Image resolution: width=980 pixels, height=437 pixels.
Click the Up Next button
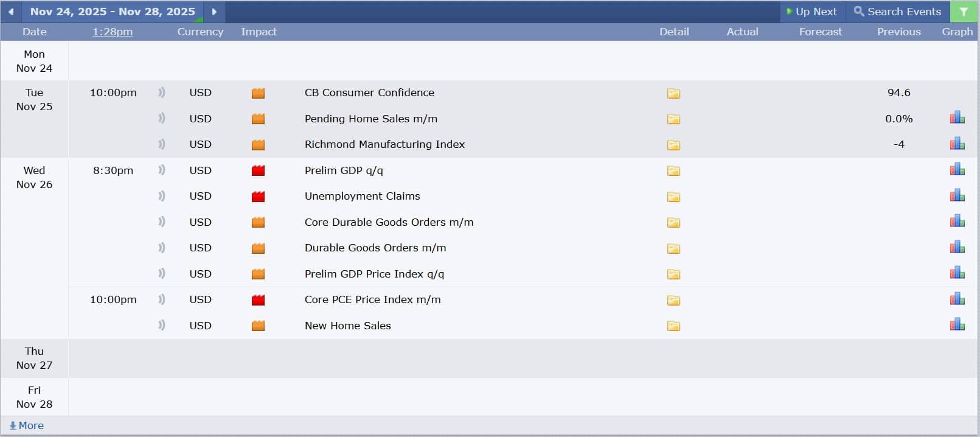click(x=811, y=12)
